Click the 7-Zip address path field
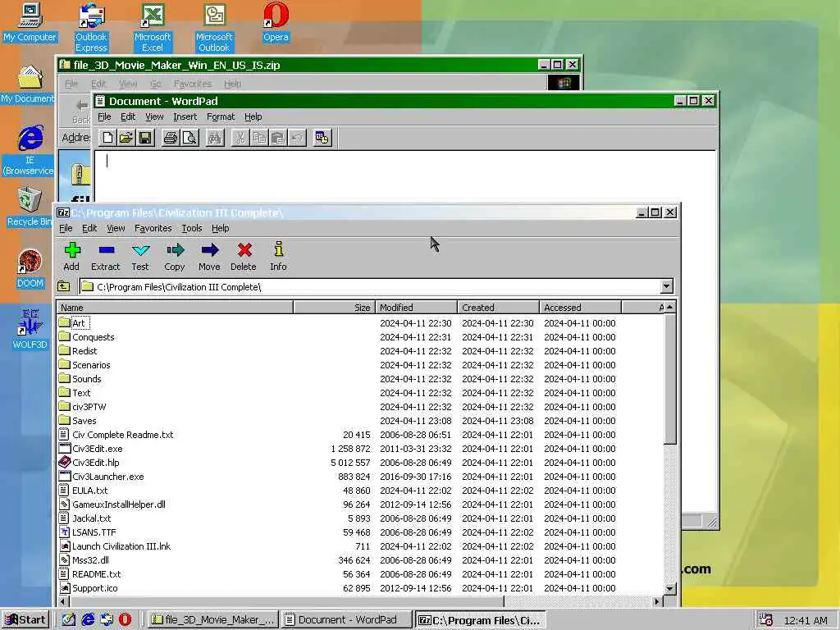Viewport: 840px width, 630px height. (370, 286)
